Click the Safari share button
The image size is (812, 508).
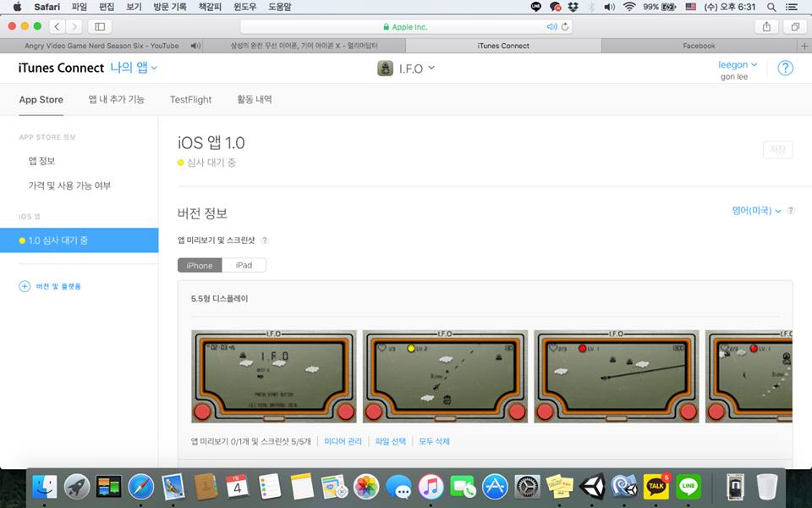click(766, 26)
